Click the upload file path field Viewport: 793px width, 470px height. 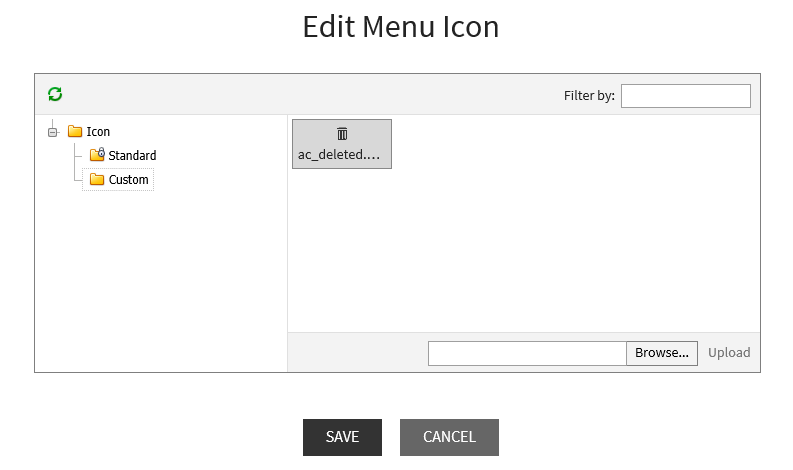(x=527, y=353)
